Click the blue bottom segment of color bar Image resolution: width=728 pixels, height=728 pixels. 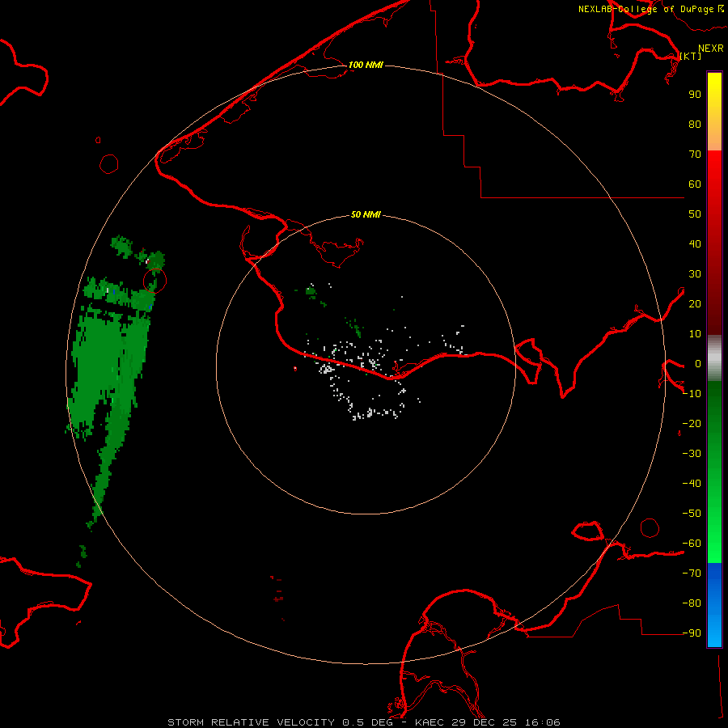coord(714,604)
